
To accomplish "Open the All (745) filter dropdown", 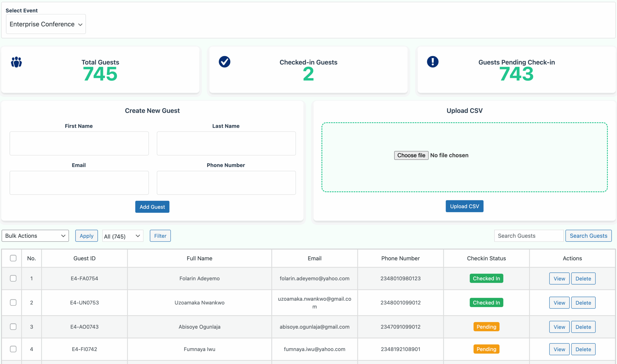I will point(122,236).
